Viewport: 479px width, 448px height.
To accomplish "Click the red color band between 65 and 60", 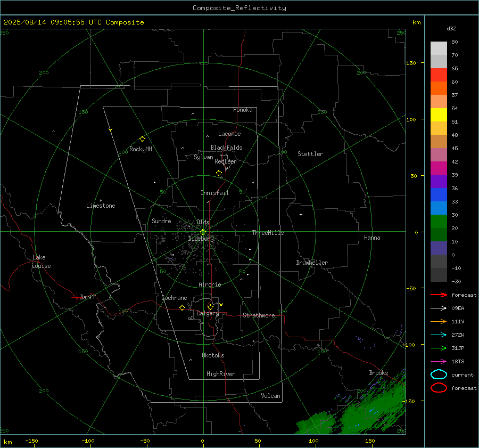I will coord(439,75).
